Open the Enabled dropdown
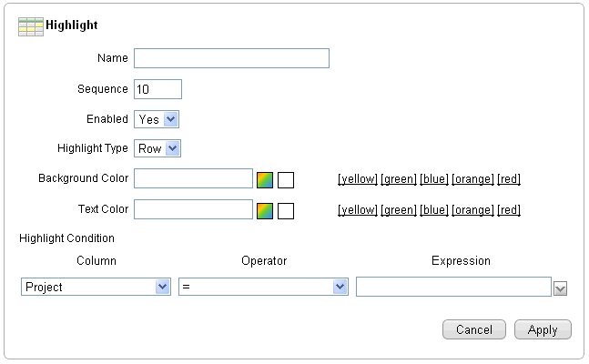The width and height of the screenshot is (589, 364). tap(157, 119)
